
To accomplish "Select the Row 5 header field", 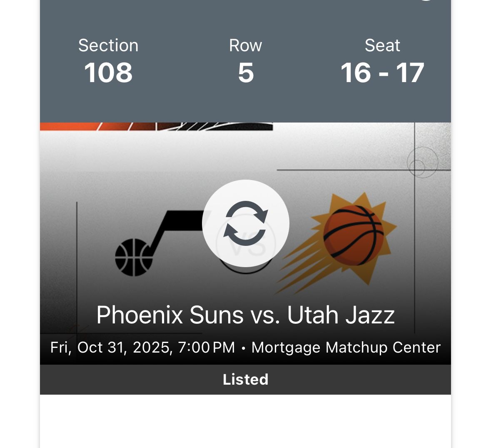I will click(x=246, y=60).
